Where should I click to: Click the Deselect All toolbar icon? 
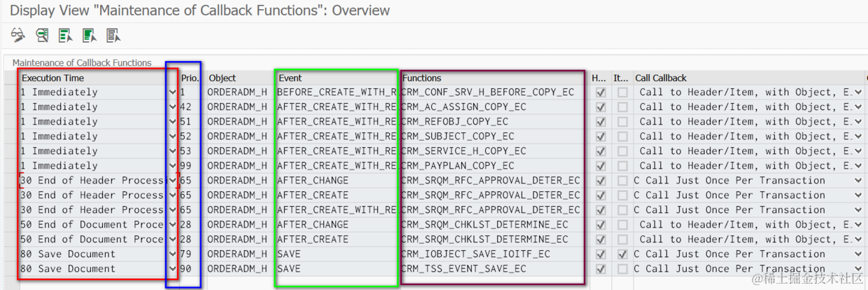click(x=113, y=35)
